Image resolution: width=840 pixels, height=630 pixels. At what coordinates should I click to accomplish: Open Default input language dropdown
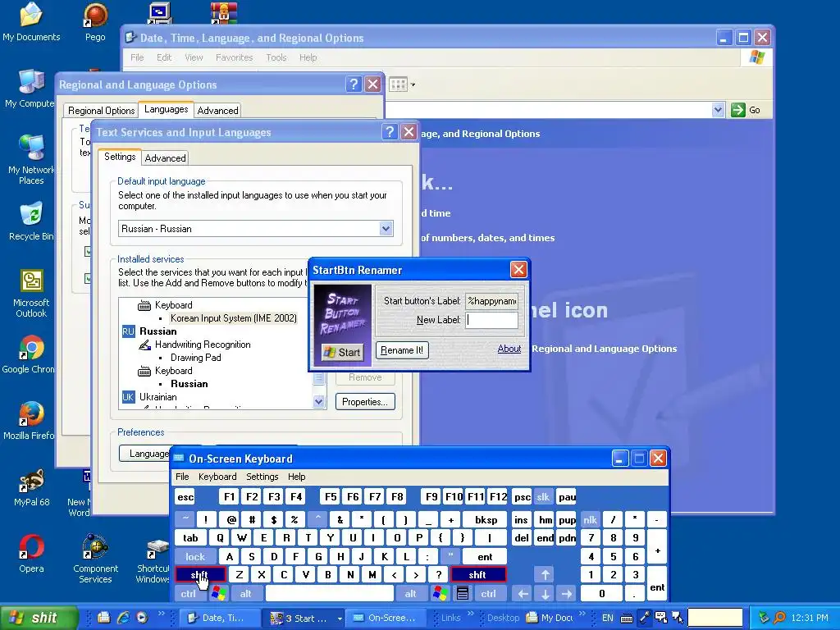[386, 229]
